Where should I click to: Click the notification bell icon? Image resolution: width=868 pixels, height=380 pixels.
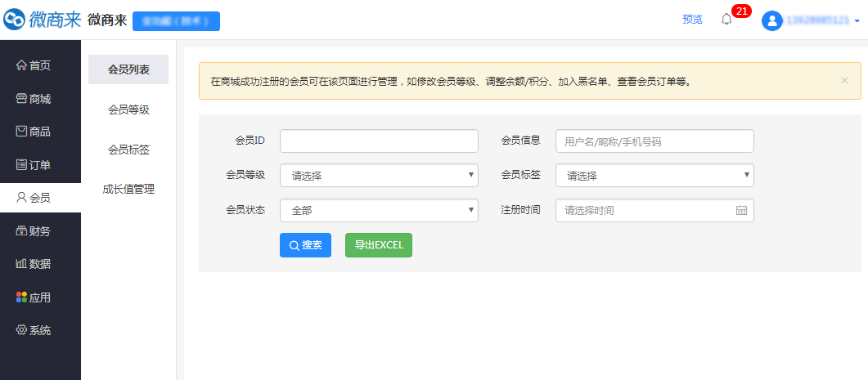(726, 20)
